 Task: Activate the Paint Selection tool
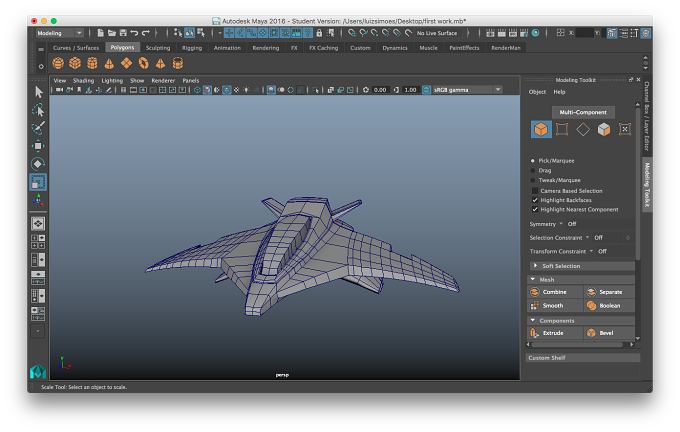38,128
